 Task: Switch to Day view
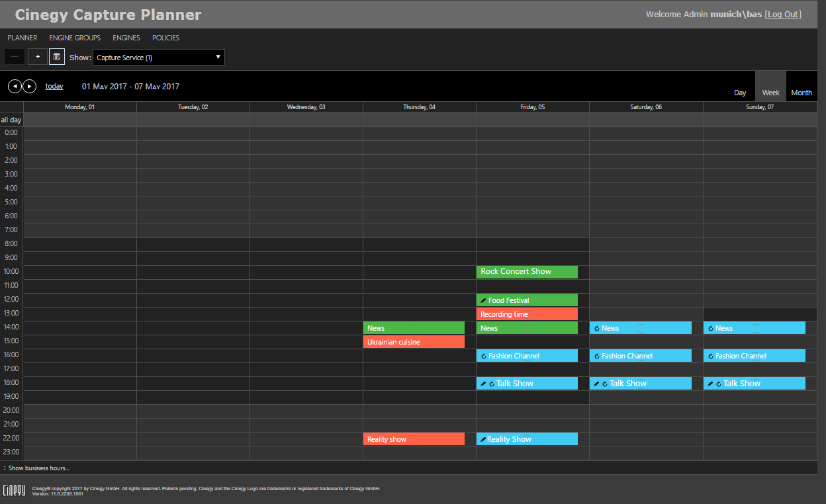click(x=740, y=93)
